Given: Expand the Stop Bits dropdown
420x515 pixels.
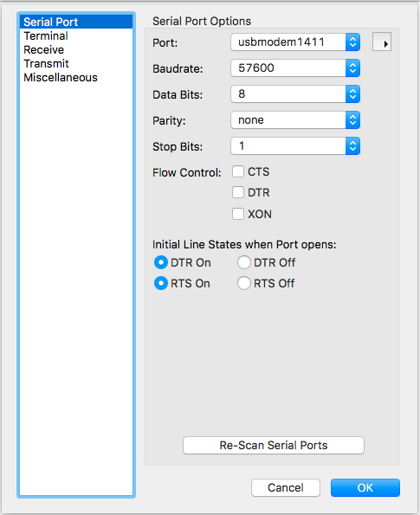Looking at the screenshot, I should [295, 145].
